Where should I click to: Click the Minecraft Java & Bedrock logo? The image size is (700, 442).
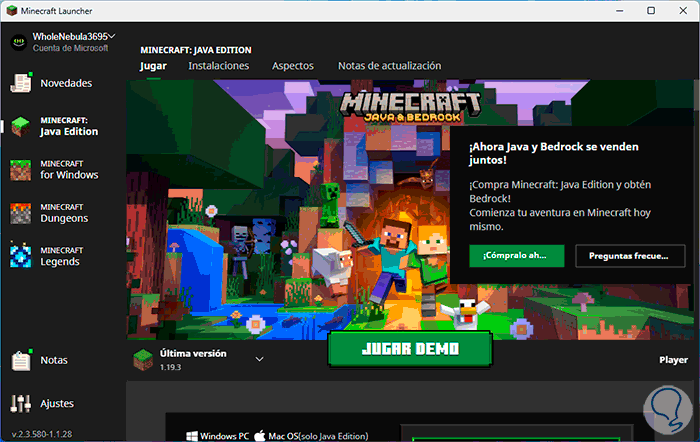[411, 106]
